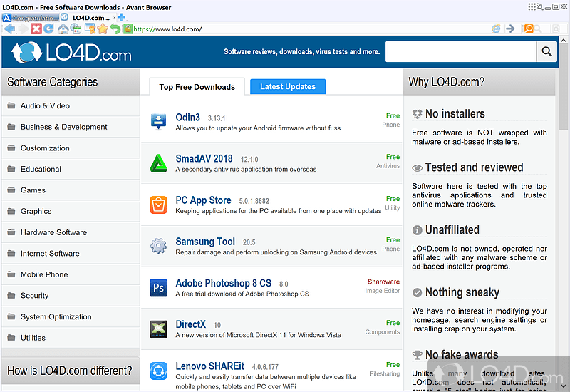This screenshot has width=570, height=392.
Task: Open the Top Free Downloads tab
Action: 197,87
